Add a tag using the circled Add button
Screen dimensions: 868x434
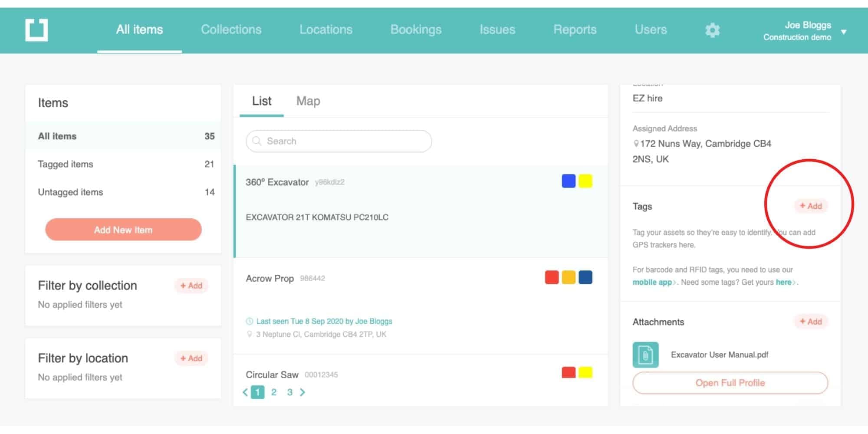tap(810, 206)
